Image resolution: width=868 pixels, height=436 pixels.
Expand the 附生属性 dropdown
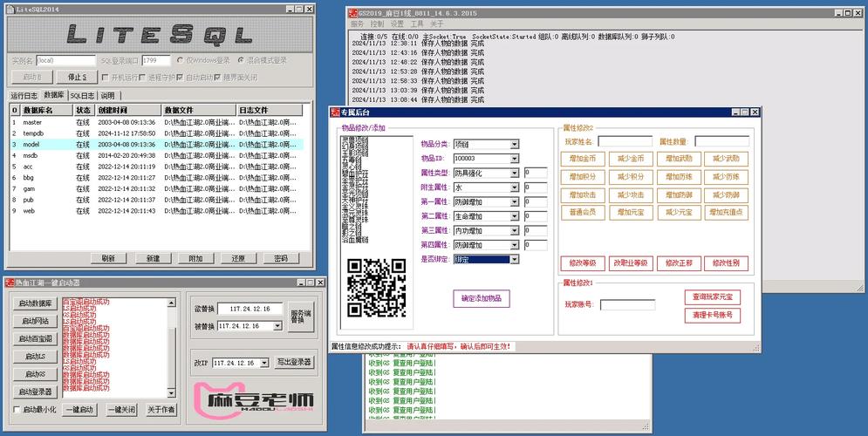(x=515, y=187)
